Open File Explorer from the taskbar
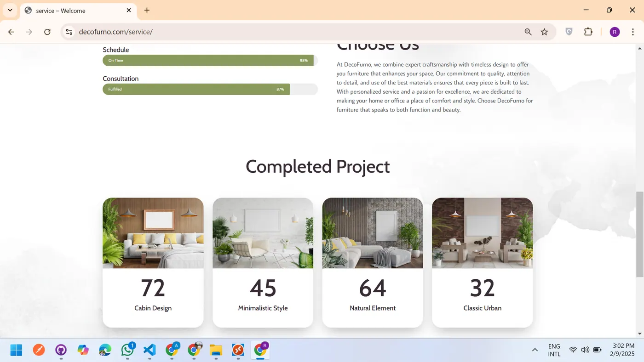 pyautogui.click(x=216, y=350)
